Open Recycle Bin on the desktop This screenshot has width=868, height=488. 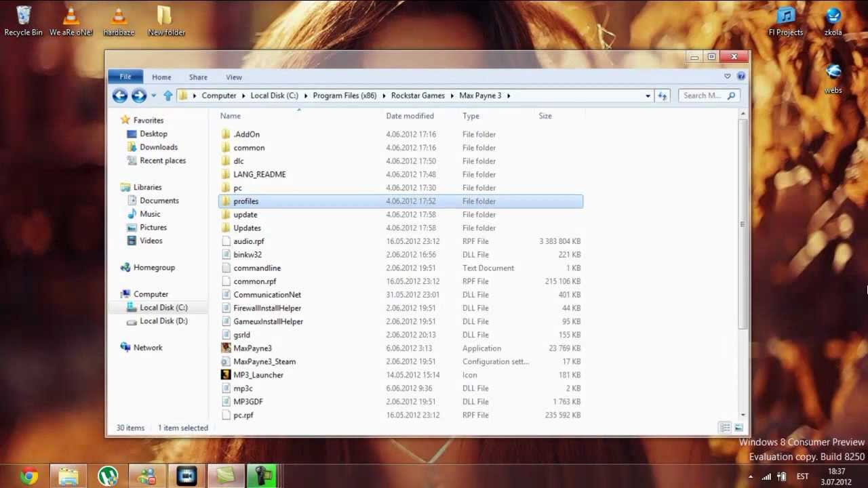point(23,20)
